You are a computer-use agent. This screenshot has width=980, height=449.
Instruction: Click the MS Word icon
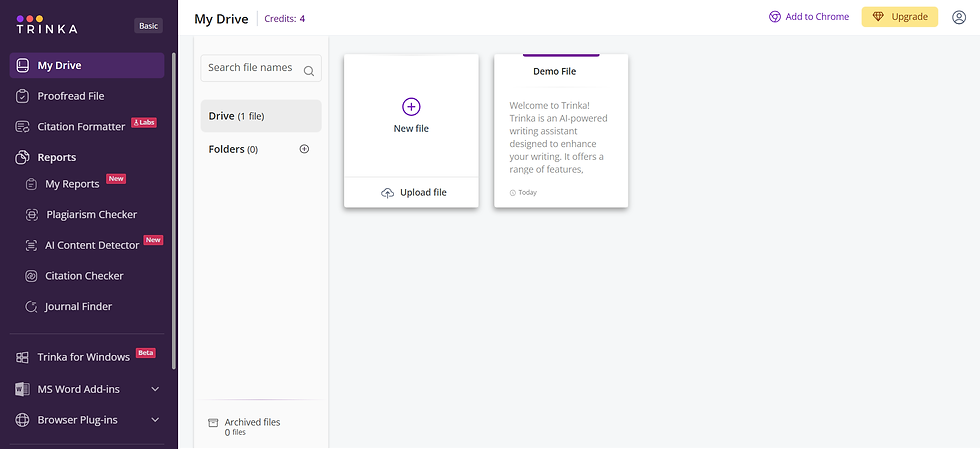(x=22, y=389)
